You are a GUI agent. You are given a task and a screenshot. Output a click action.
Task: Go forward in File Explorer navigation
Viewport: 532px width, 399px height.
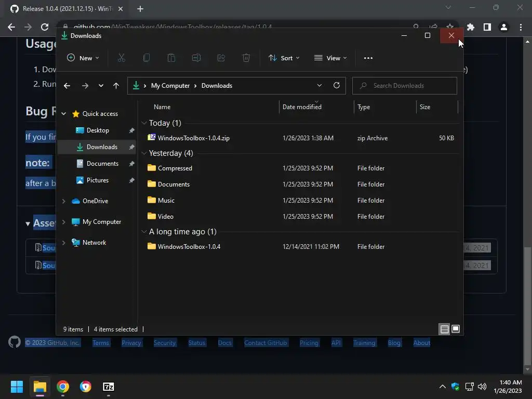pos(85,86)
